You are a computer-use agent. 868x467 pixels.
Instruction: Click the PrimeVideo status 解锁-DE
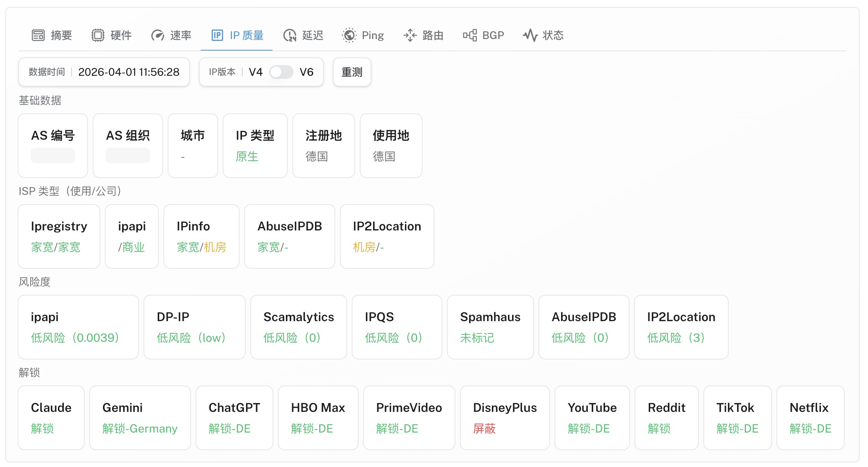click(x=397, y=428)
